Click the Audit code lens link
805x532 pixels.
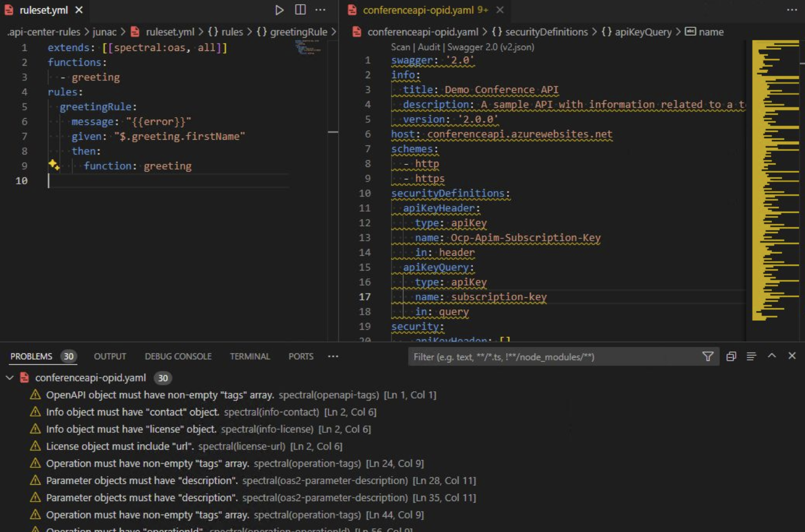point(428,47)
